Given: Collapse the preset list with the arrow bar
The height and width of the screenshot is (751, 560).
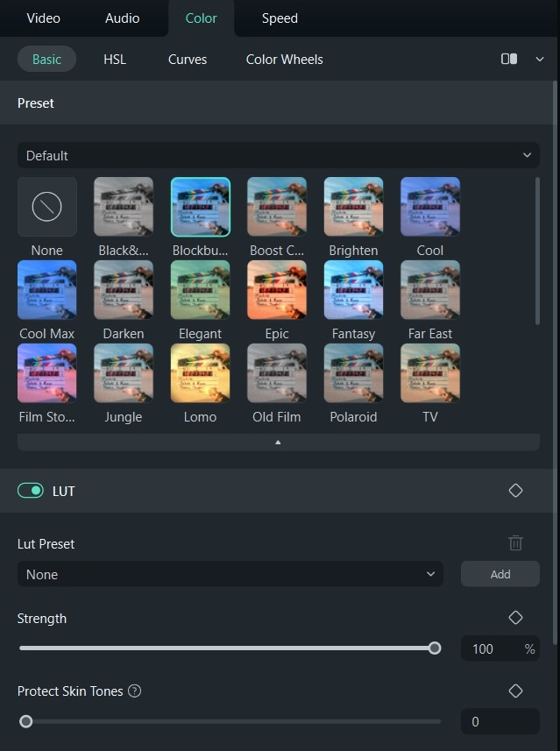Looking at the screenshot, I should 279,442.
